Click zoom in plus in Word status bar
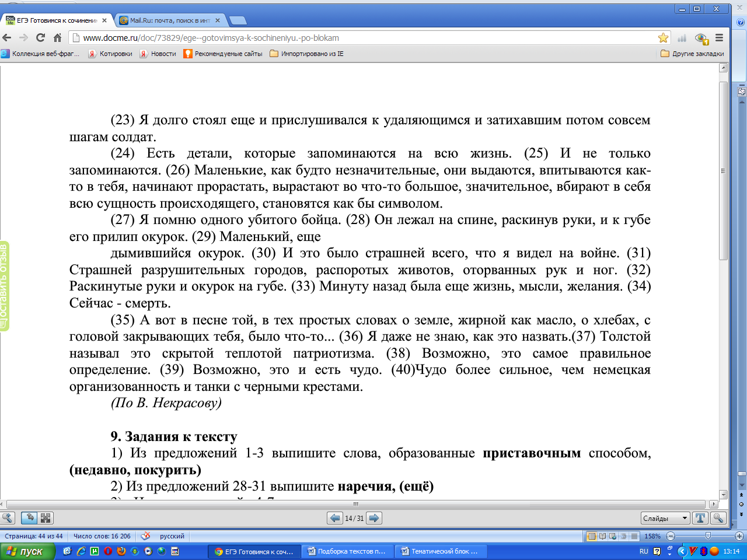The height and width of the screenshot is (560, 747). [739, 536]
